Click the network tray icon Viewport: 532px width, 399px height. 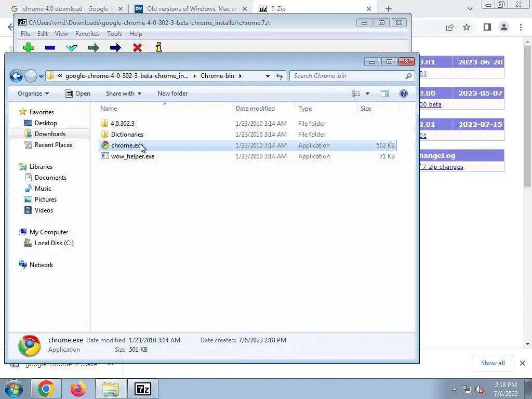pos(467,390)
